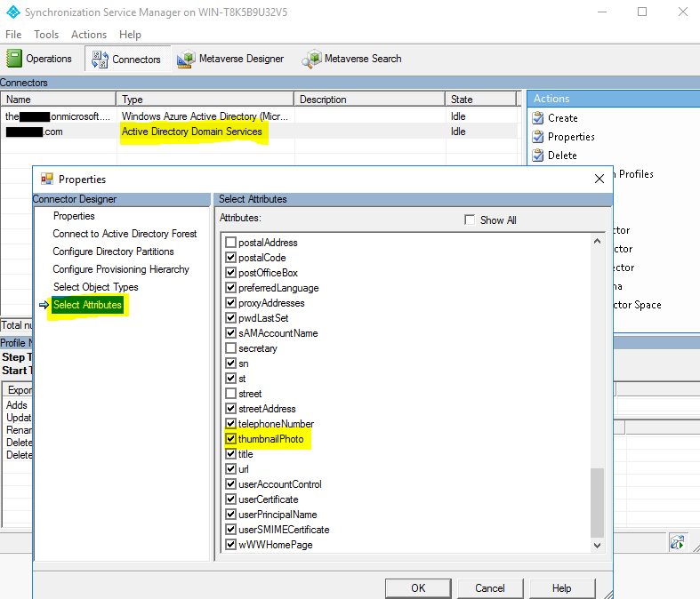Click the Delete action link
The height and width of the screenshot is (599, 700).
click(562, 156)
